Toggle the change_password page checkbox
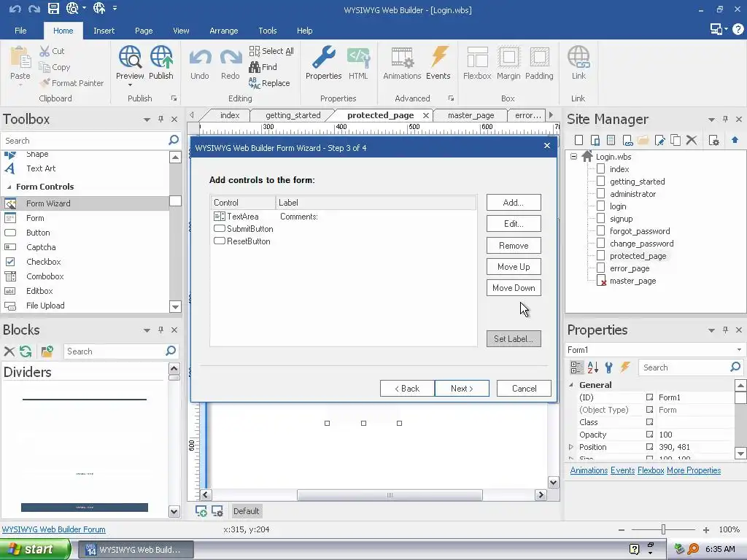This screenshot has height=560, width=747. point(601,244)
